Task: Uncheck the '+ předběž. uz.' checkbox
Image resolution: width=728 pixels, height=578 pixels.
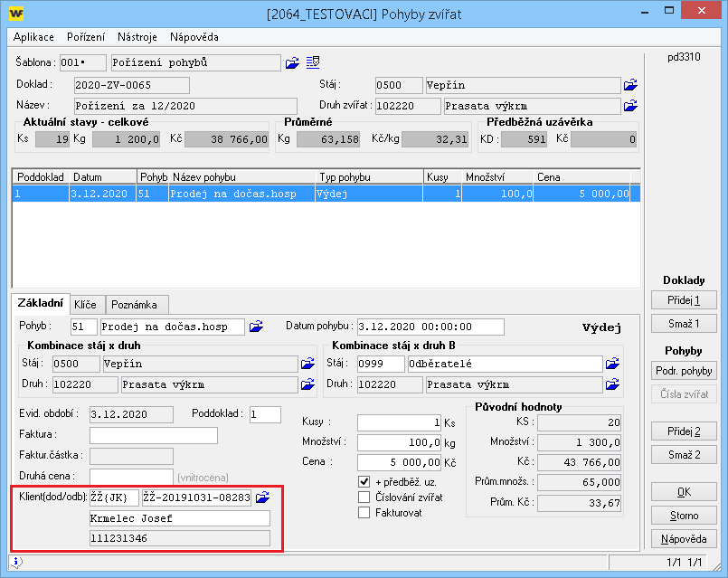Action: 364,481
